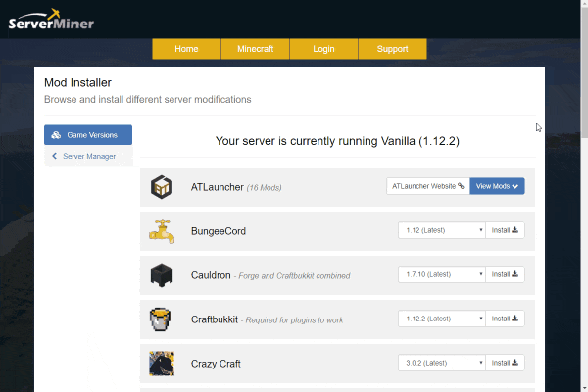Click the Game Versions cubes icon

(56, 135)
